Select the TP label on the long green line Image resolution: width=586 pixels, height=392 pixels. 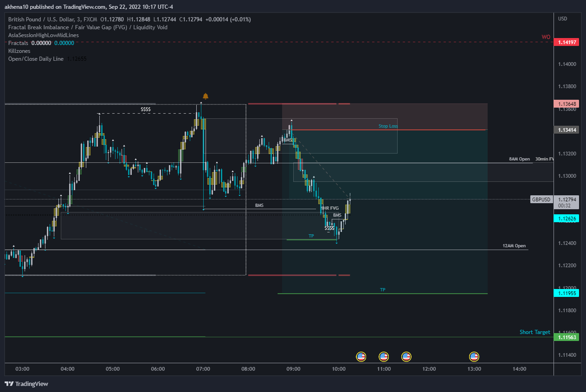pyautogui.click(x=383, y=289)
